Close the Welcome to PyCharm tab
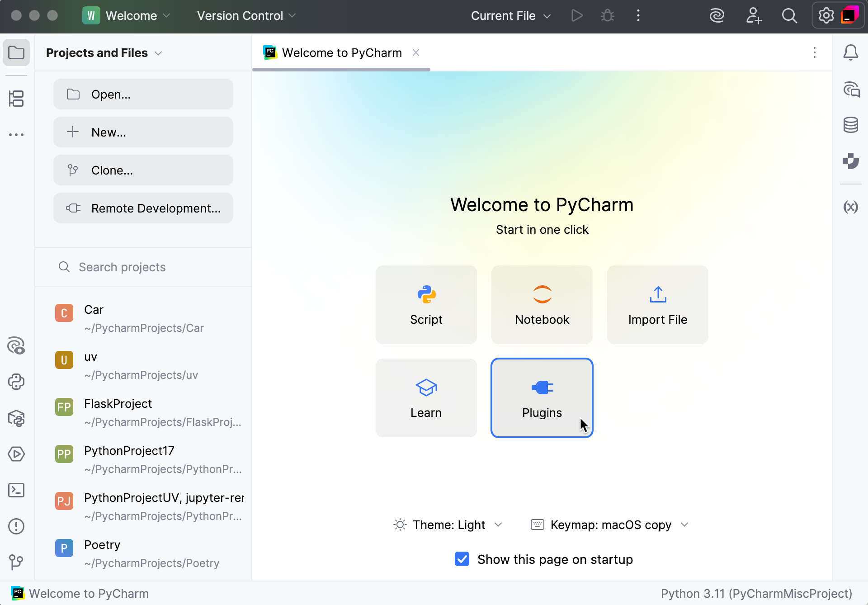This screenshot has height=605, width=868. 416,52
